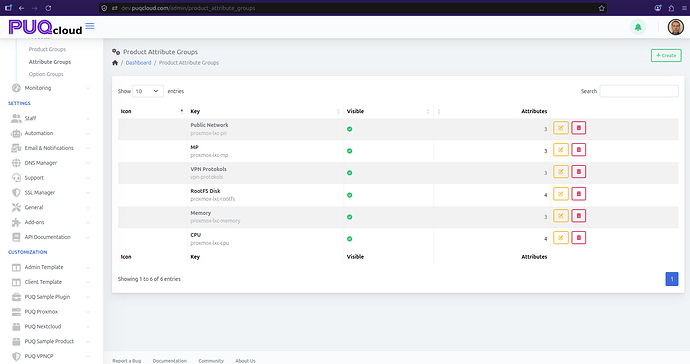This screenshot has height=364, width=690.
Task: Delete the RootFS Disk attribute group
Action: pyautogui.click(x=579, y=194)
